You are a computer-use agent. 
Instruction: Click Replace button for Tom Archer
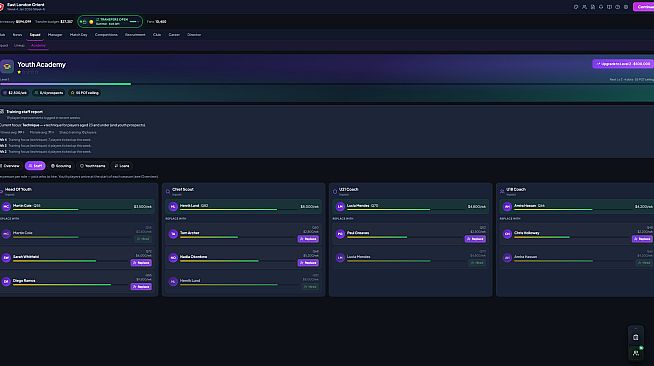coord(308,239)
